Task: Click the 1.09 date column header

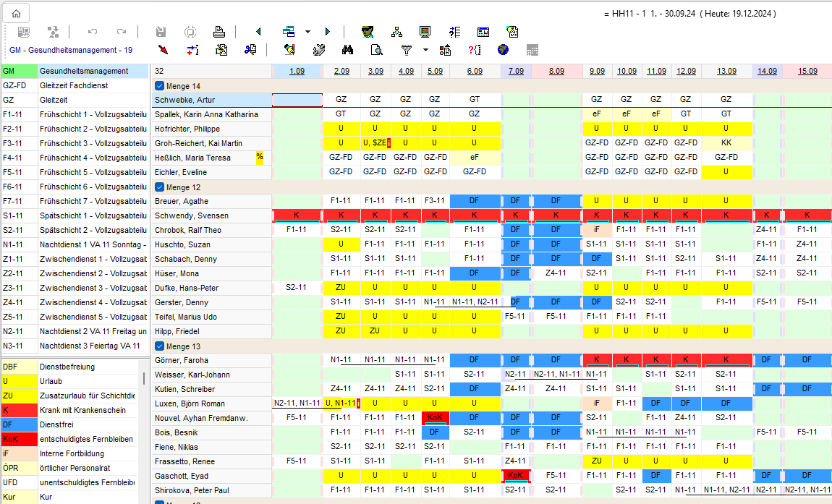Action: click(x=297, y=72)
